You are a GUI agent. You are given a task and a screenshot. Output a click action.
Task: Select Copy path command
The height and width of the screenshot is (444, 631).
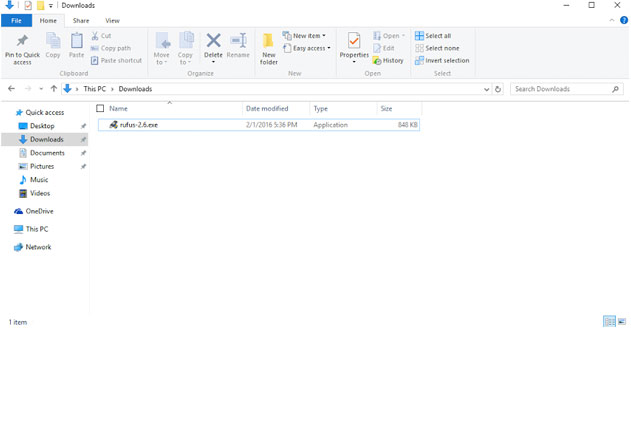pos(111,48)
